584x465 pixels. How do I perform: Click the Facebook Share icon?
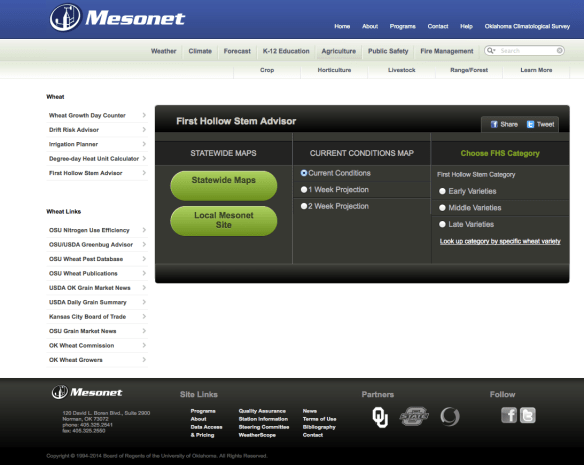click(494, 124)
